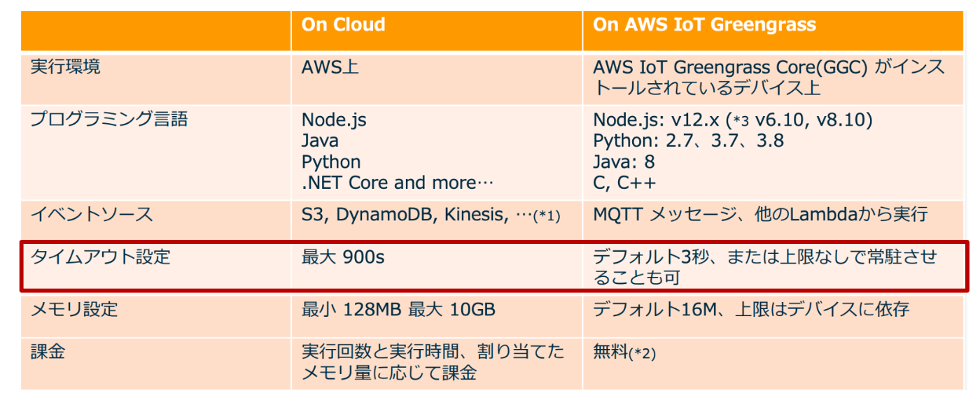Click the デフォルト3秒 timeout description
This screenshot has width=980, height=400.
tap(764, 267)
